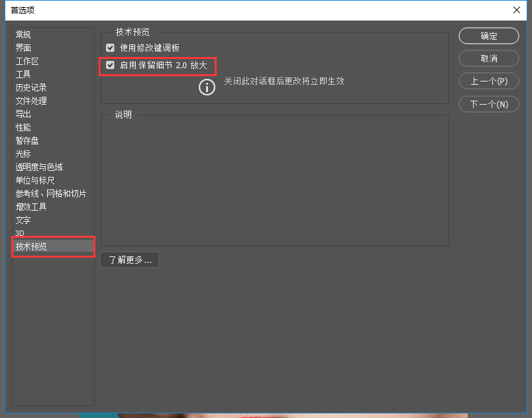Click the 取消 button
This screenshot has height=418, width=532.
coord(488,58)
